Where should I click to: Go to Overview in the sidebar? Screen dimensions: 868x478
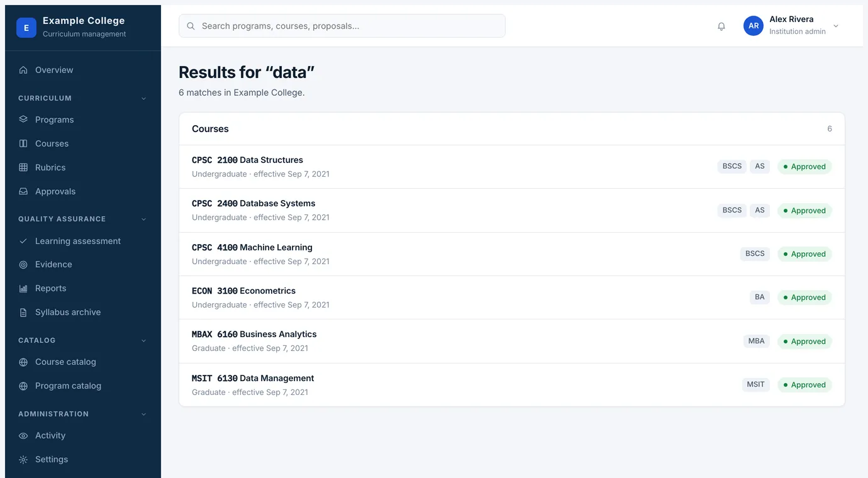83,70
